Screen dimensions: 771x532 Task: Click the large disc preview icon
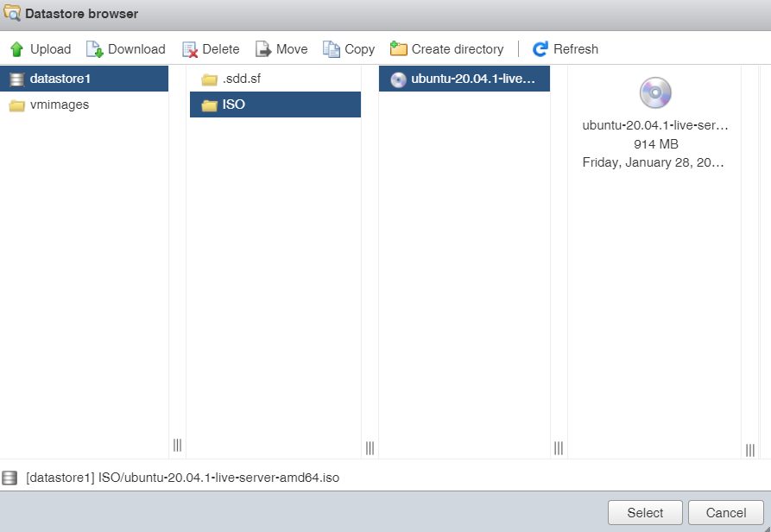click(x=655, y=93)
